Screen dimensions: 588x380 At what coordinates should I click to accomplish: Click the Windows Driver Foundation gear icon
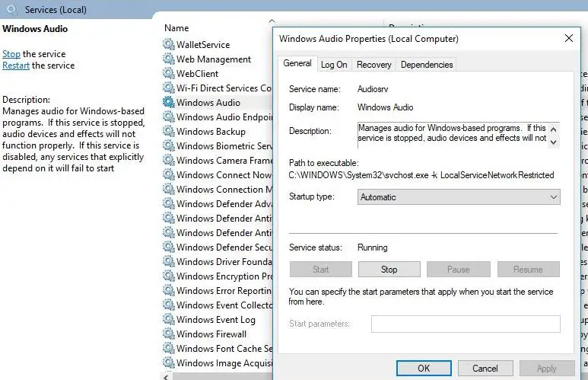(x=169, y=261)
